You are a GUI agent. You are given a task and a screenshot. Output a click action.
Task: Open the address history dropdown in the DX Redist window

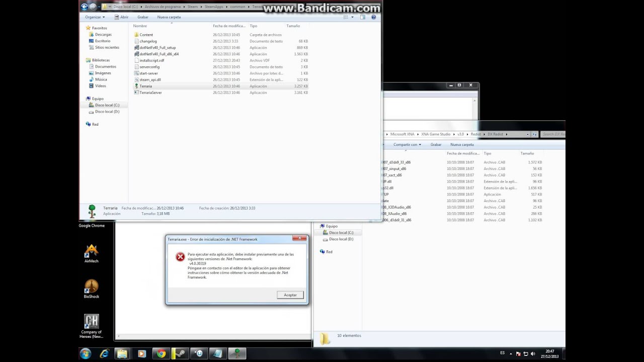click(x=527, y=134)
